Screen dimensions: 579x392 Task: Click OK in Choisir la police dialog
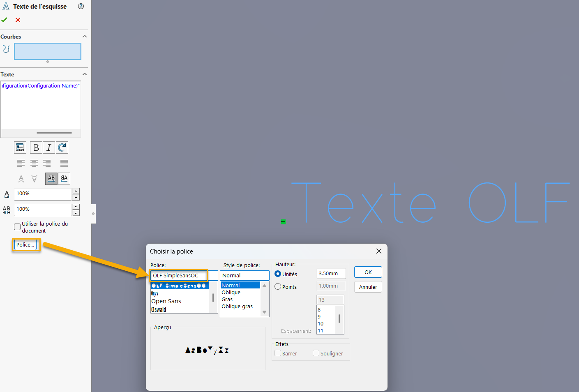click(368, 272)
